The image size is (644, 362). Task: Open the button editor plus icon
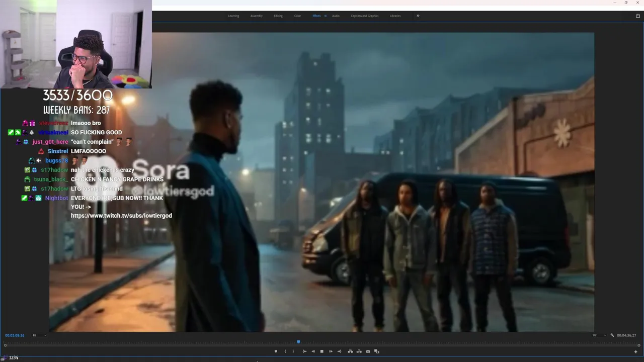click(x=635, y=351)
